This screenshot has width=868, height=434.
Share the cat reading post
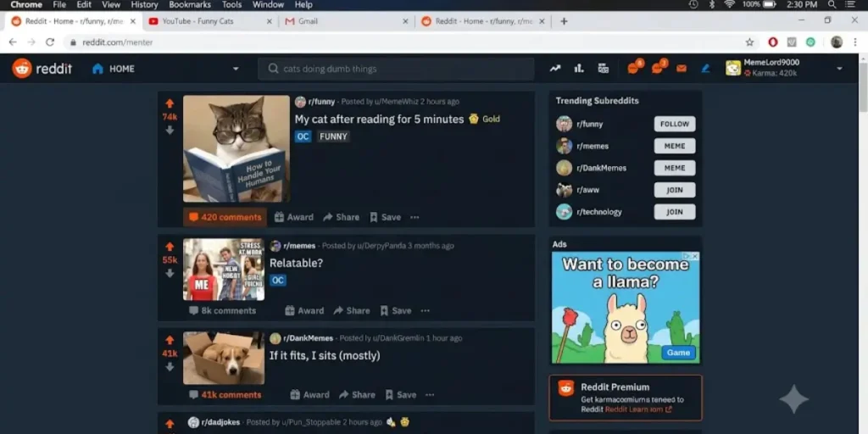click(x=341, y=217)
